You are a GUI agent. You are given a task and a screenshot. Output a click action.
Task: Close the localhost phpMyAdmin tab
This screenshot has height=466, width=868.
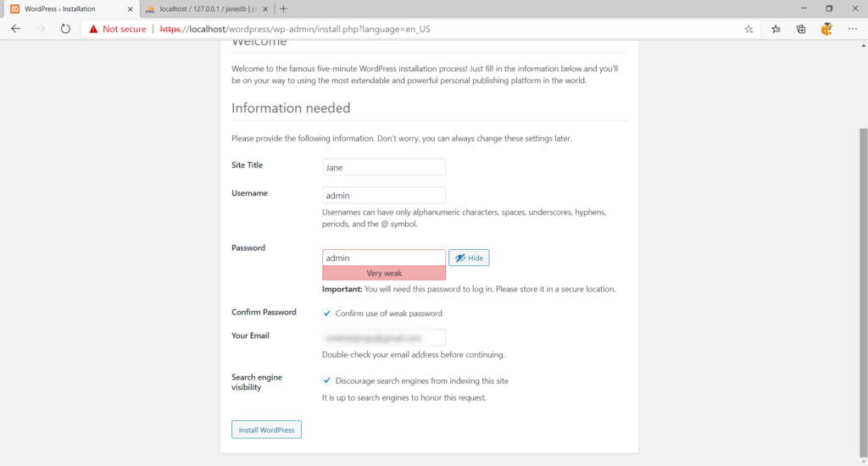(265, 9)
